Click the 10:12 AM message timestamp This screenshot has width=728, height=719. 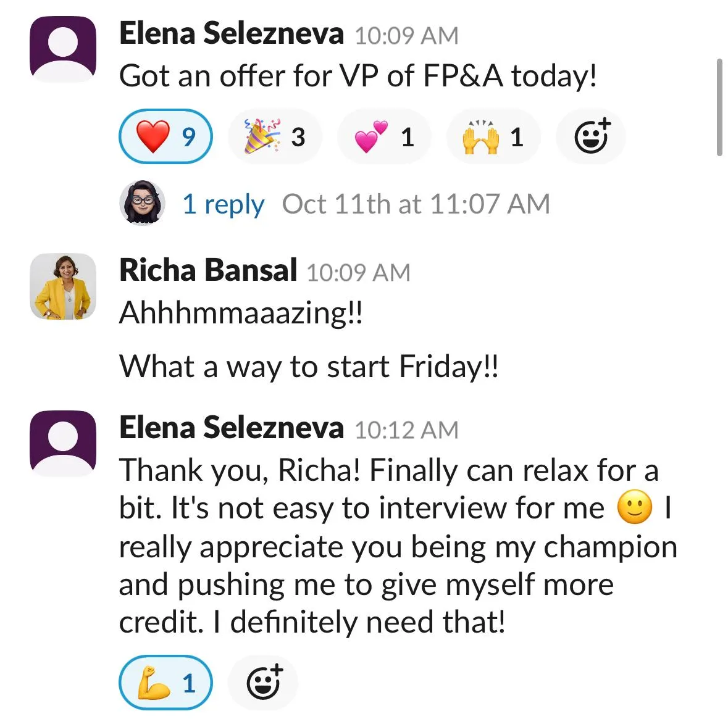[x=407, y=430]
